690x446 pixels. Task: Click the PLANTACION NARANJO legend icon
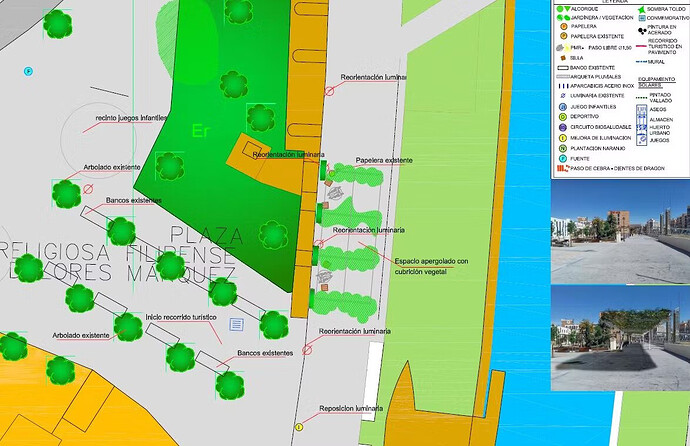point(563,149)
